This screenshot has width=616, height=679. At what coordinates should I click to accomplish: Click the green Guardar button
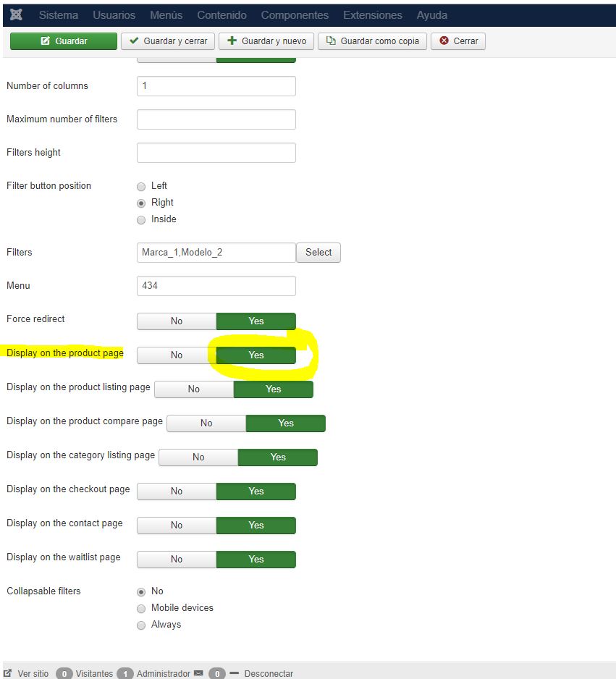point(64,41)
